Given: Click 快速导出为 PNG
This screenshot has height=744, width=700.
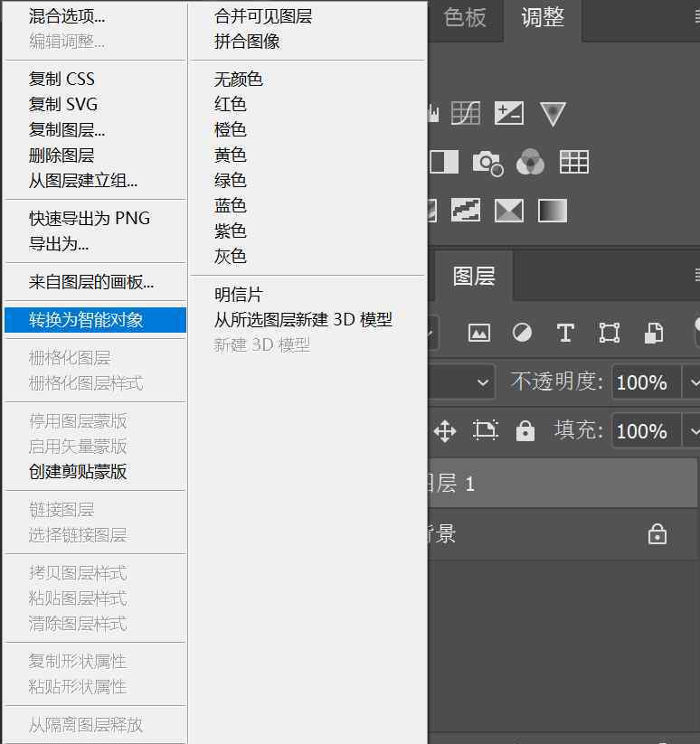Looking at the screenshot, I should tap(90, 219).
